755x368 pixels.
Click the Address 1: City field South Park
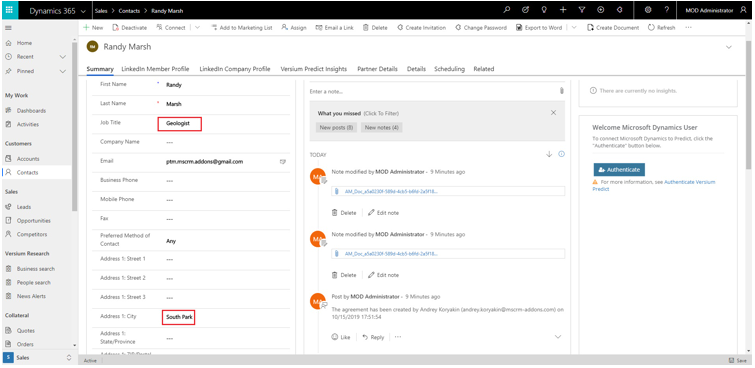tap(178, 317)
